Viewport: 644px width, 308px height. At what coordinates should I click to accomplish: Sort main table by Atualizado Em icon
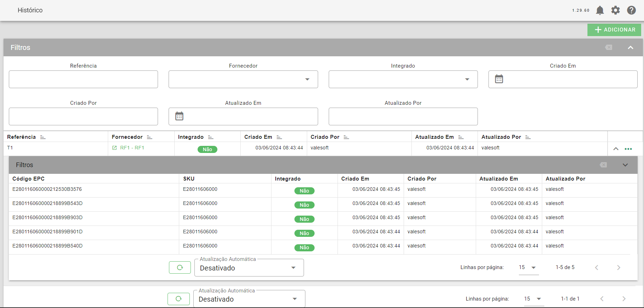[x=461, y=137]
